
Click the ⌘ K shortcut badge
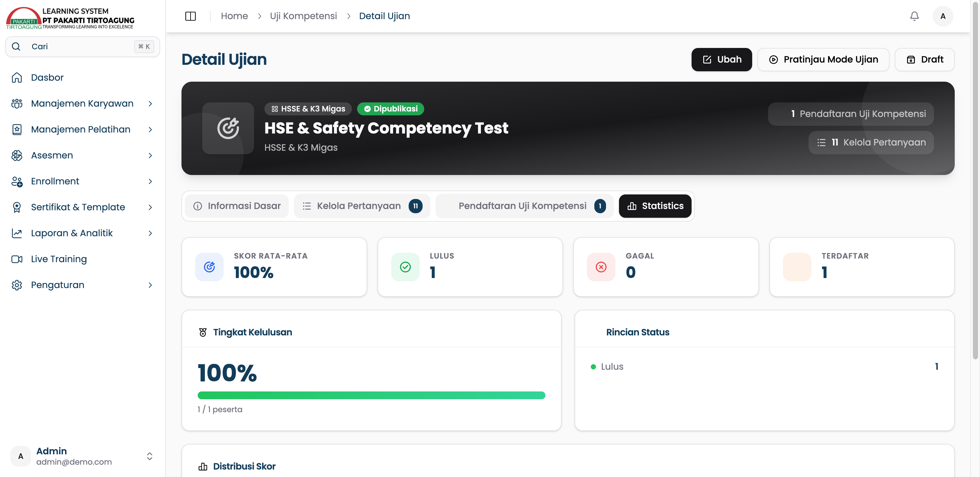coord(144,46)
